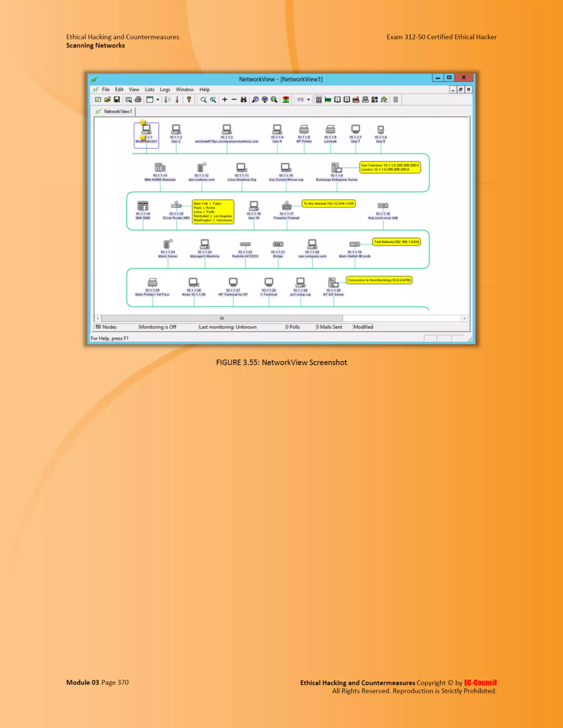Click the red factory toolbar icon
The image size is (563, 728).
click(356, 100)
